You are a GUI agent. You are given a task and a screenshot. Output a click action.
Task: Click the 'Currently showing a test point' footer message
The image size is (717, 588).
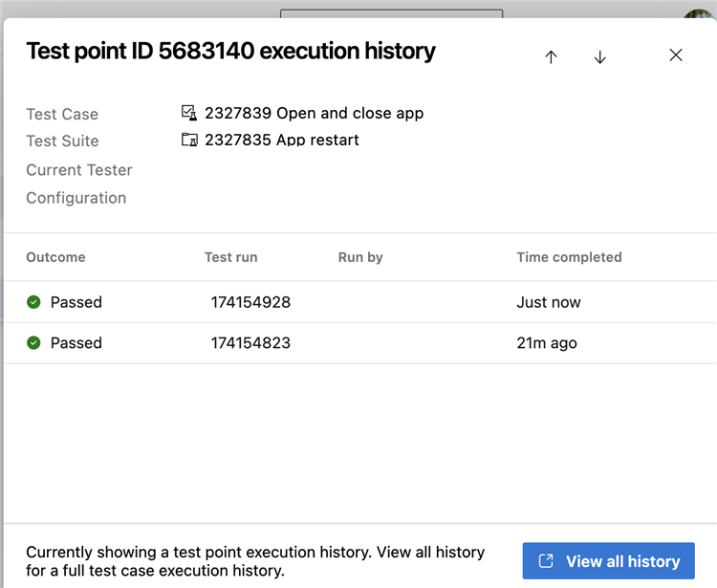(x=255, y=561)
